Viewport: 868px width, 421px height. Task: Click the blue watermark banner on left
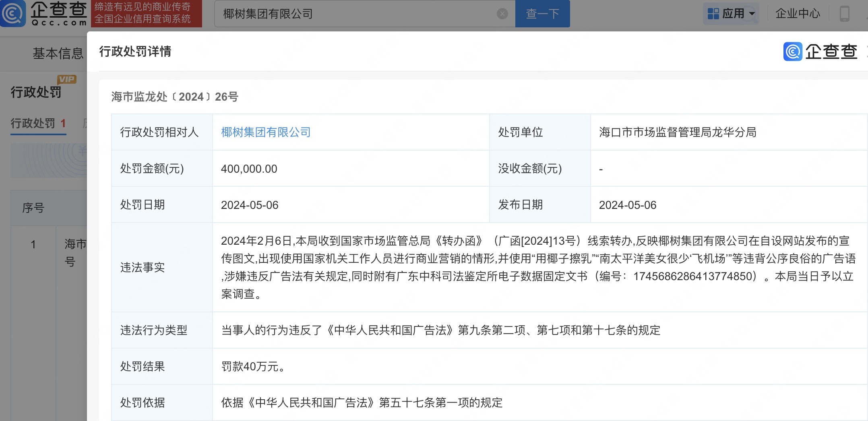48,160
